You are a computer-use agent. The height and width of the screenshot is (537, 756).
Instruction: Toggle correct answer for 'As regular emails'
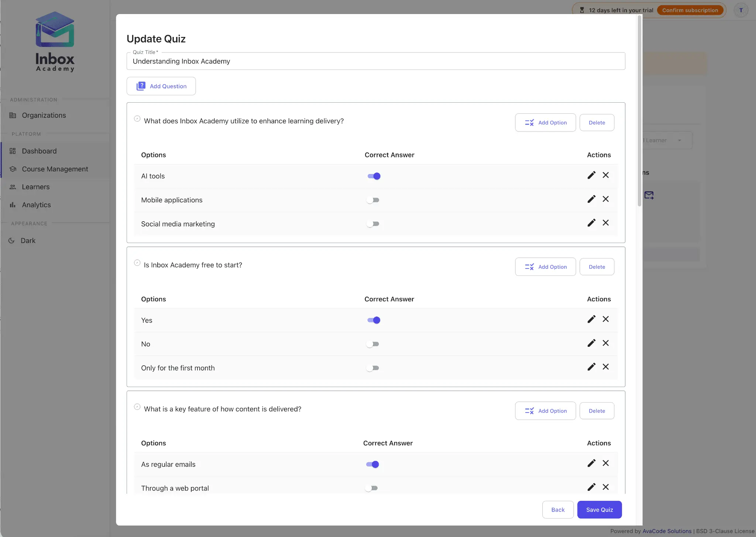click(372, 464)
